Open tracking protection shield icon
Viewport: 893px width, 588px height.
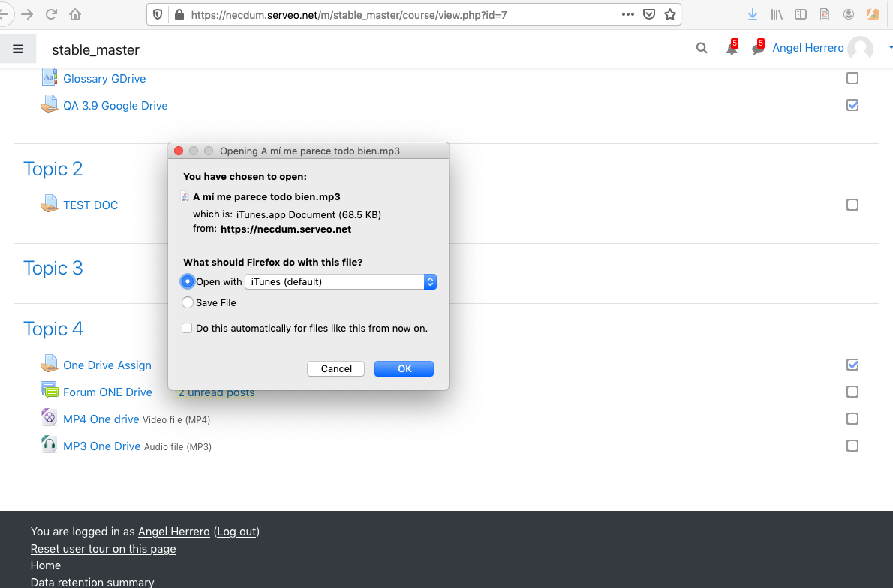click(158, 15)
